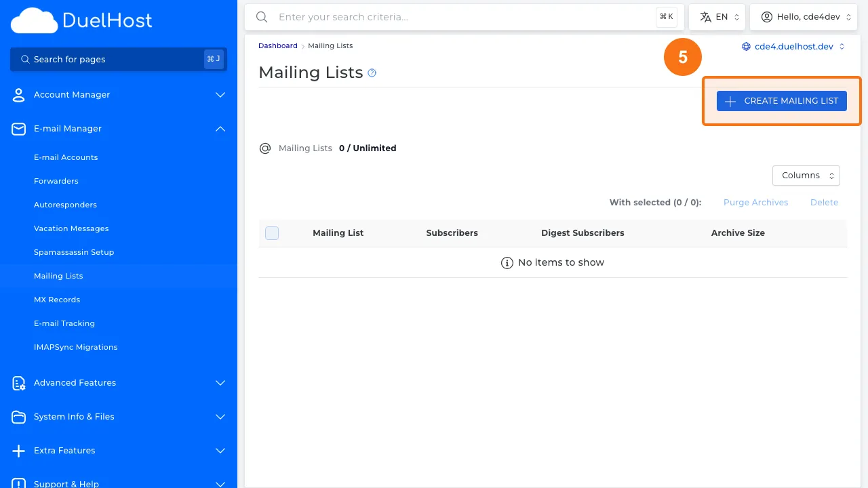Select the Support & Help info icon
The width and height of the screenshot is (868, 488).
point(18,483)
